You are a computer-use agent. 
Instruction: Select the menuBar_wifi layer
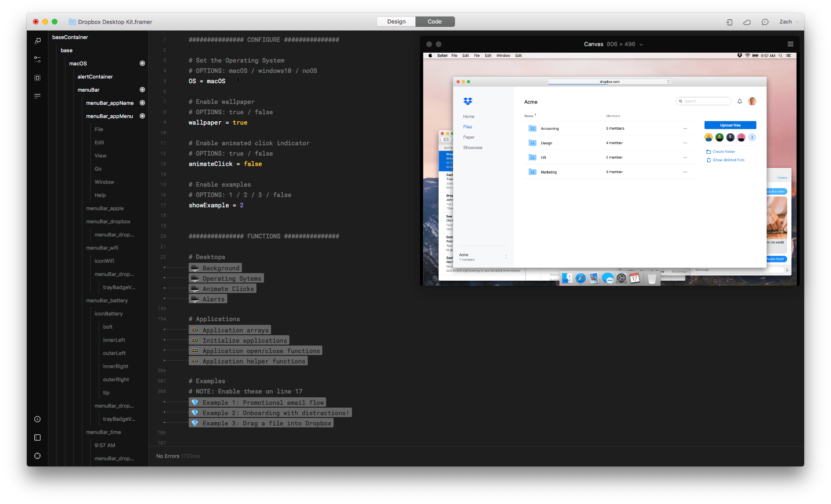[x=102, y=248]
